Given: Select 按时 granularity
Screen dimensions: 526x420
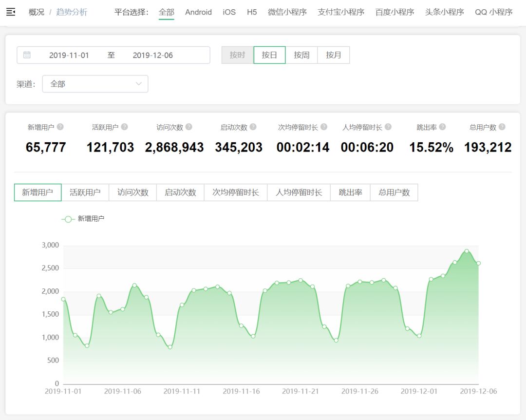Looking at the screenshot, I should 238,55.
